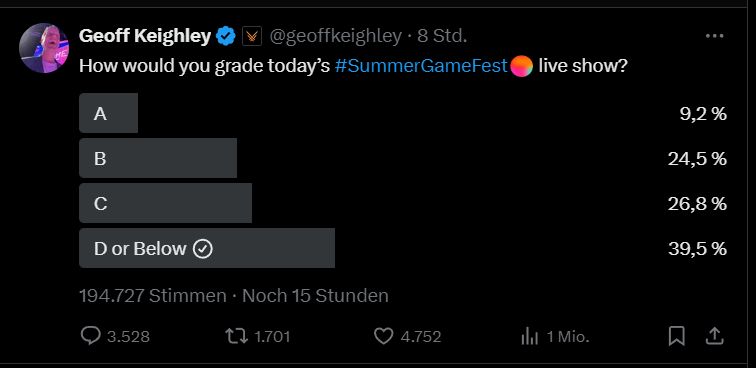
Task: Click The Game Awards affiliate badge
Action: 252,37
